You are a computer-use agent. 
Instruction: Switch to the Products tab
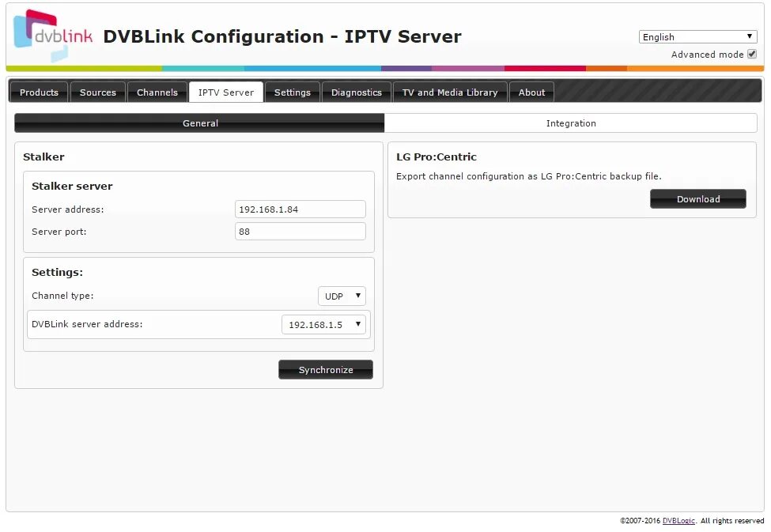click(39, 92)
